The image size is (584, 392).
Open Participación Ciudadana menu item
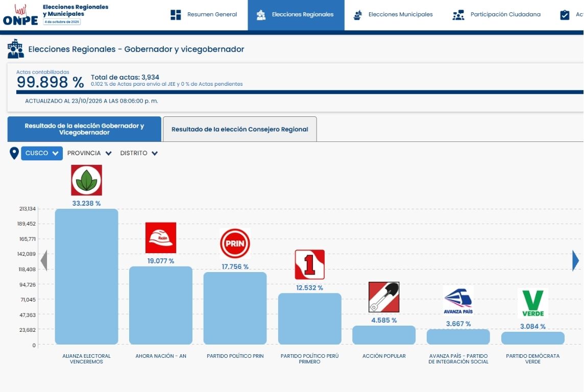pos(497,15)
